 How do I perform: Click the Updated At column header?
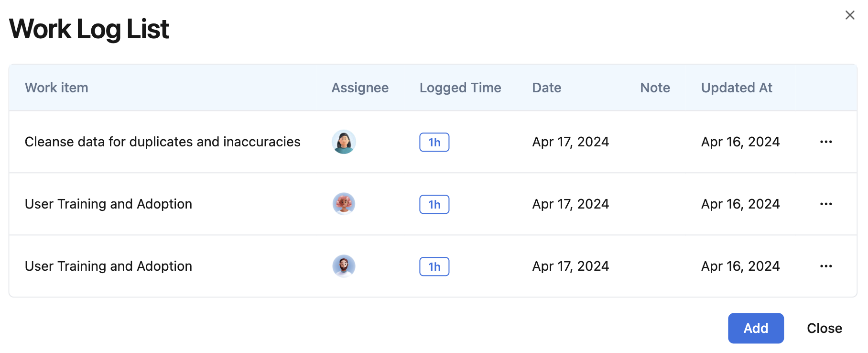tap(736, 88)
